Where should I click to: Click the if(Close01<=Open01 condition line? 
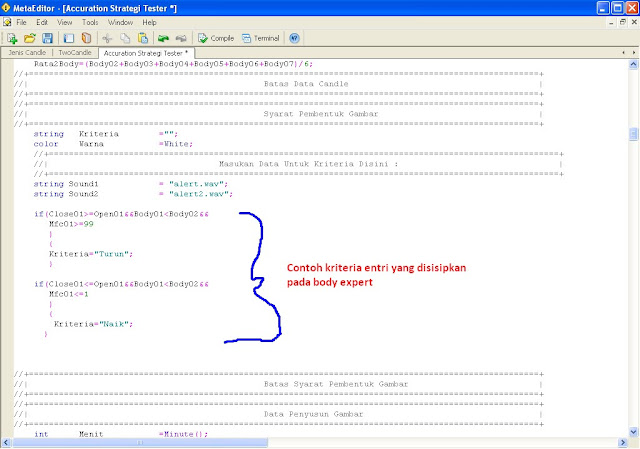tap(122, 284)
